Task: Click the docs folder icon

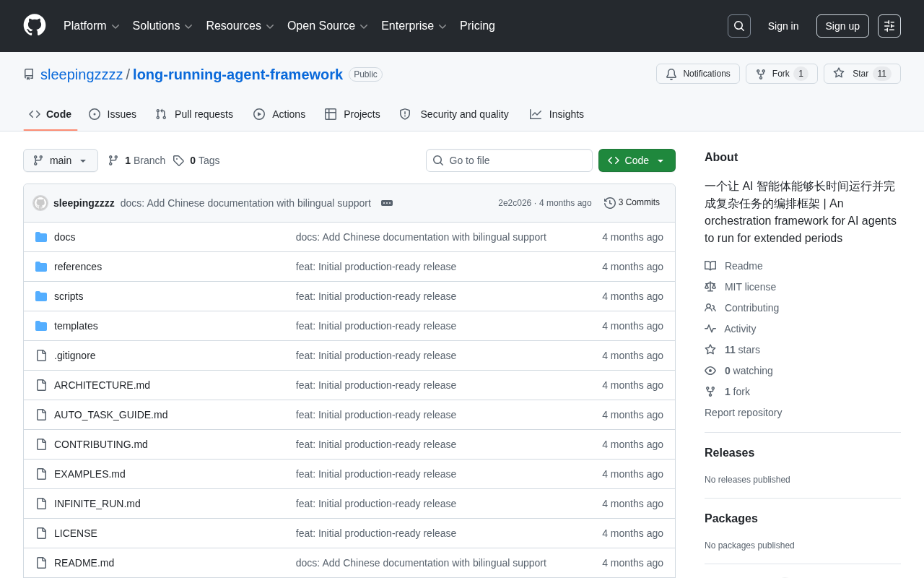Action: tap(41, 237)
